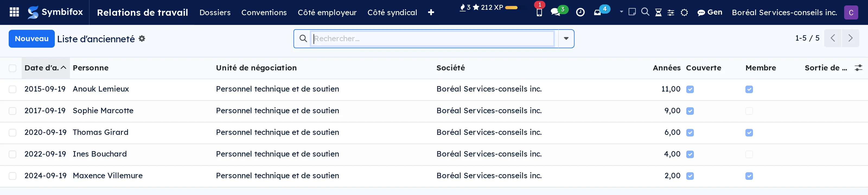The width and height of the screenshot is (868, 195).
Task: Open the optional columns adjust icon
Action: coord(858,68)
